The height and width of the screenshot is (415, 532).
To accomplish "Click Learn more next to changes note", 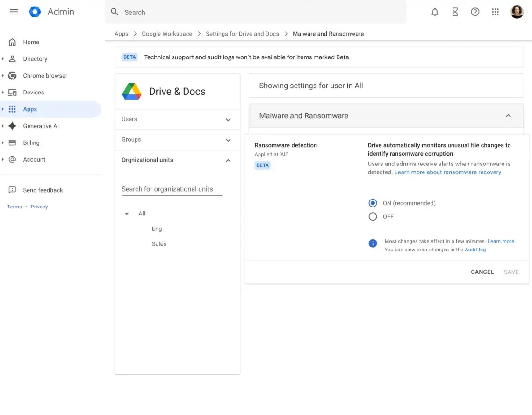I will pos(501,241).
